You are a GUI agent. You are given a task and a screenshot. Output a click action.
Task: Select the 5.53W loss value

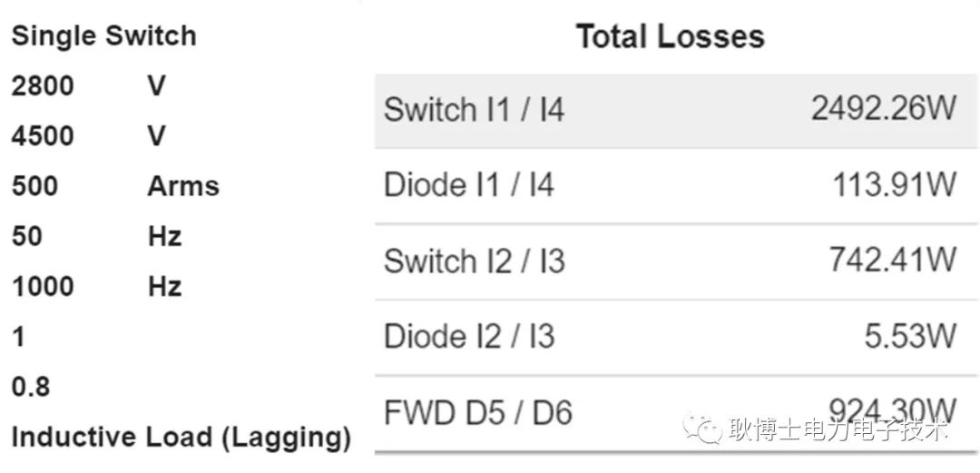coord(909,337)
